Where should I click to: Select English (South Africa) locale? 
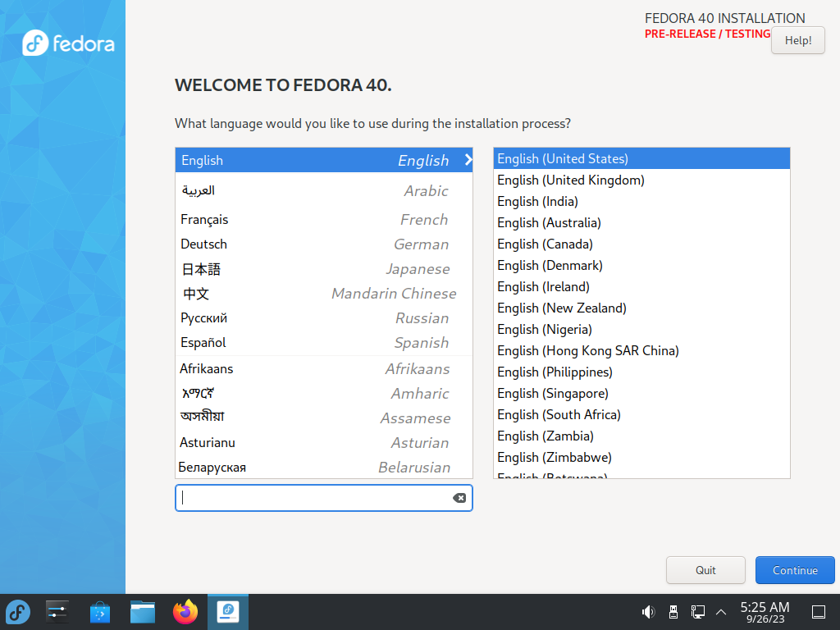(x=641, y=414)
